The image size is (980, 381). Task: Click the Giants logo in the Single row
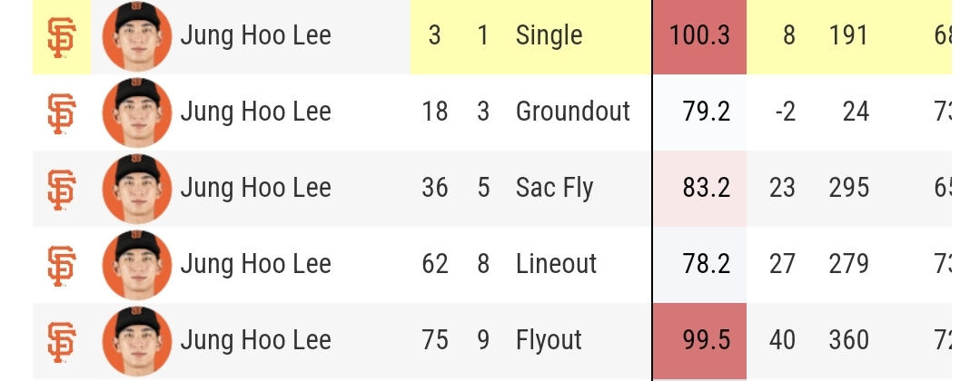(x=61, y=37)
